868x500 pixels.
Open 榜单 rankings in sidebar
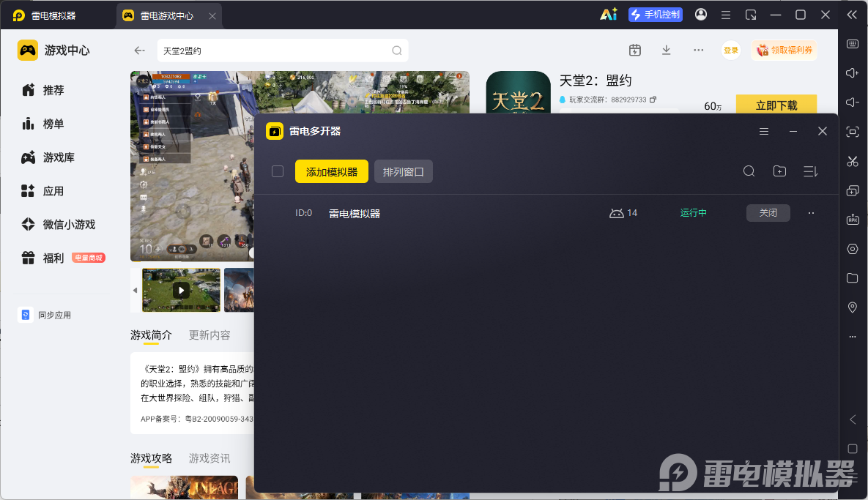pyautogui.click(x=42, y=124)
